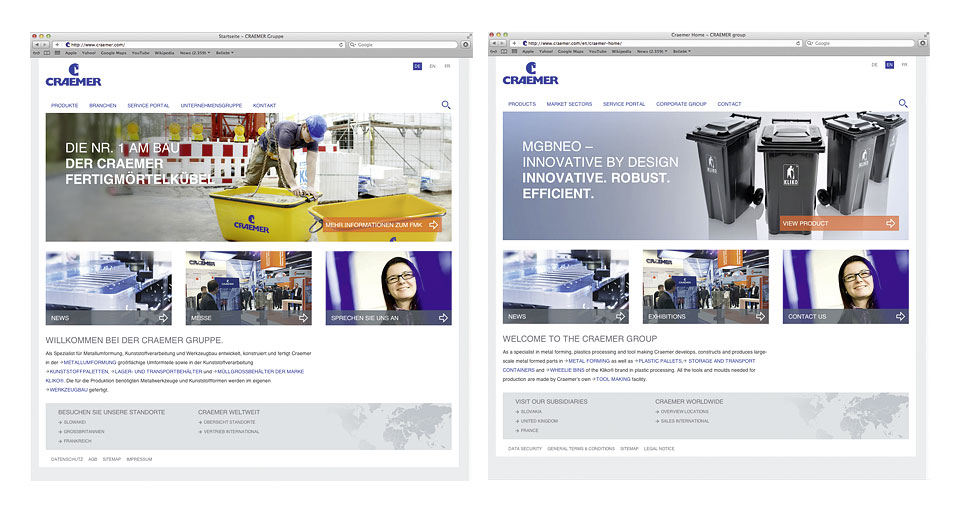Open the KONTAKT menu on the German page
The image size is (960, 512).
pos(264,105)
